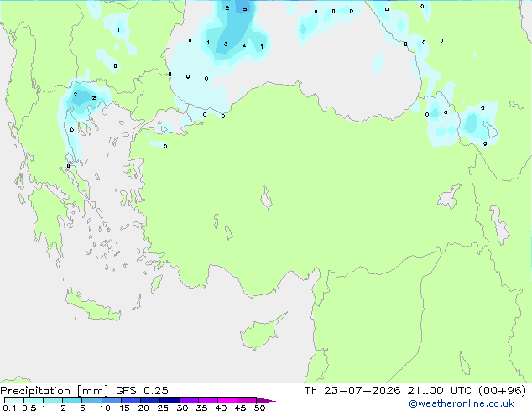Pick the lightest cyan swatch between 0.1 and 0.5
The height and width of the screenshot is (411, 532).
pyautogui.click(x=14, y=400)
